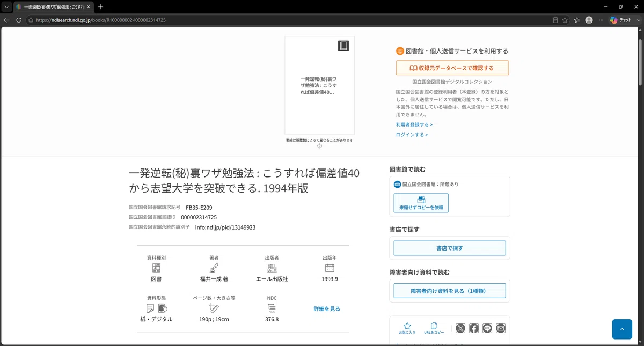Click 来館せずコピーを依頼 button

point(421,203)
